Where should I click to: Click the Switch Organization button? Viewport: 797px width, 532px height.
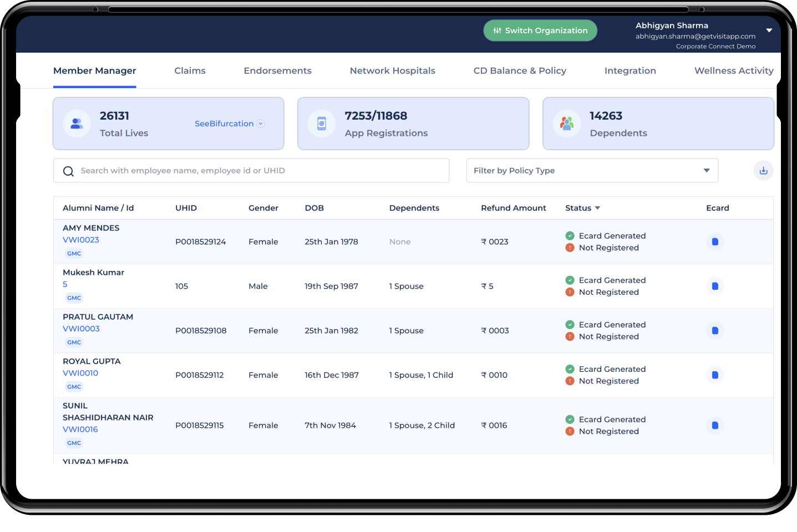[x=540, y=30]
